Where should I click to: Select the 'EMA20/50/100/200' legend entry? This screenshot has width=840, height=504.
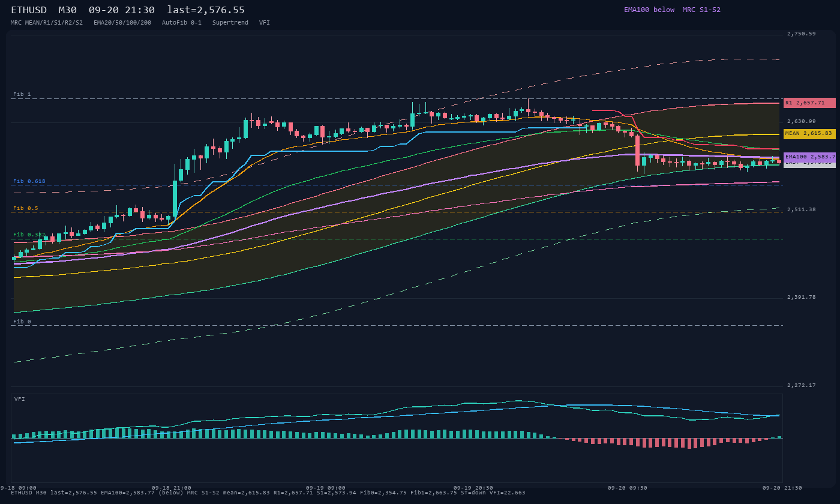coord(122,22)
